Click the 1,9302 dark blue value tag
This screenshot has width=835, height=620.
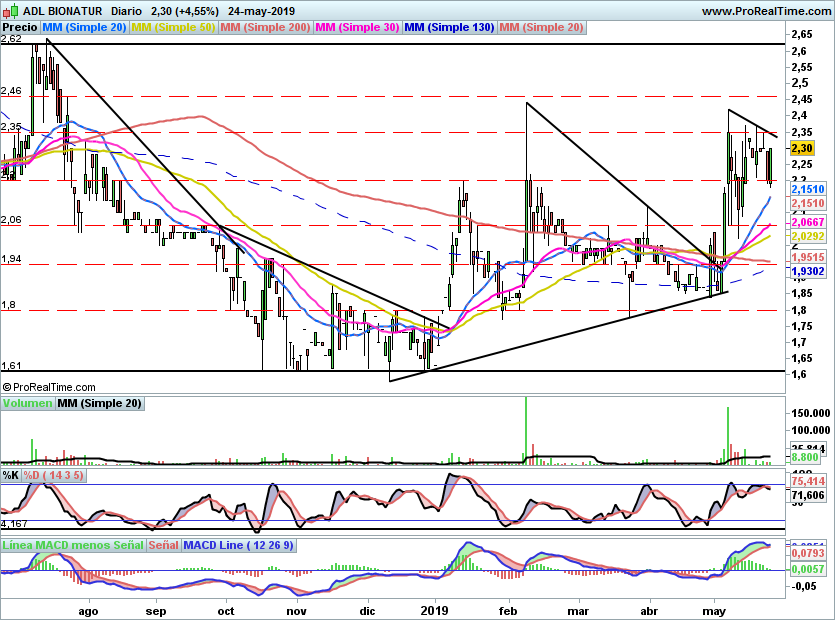(807, 271)
